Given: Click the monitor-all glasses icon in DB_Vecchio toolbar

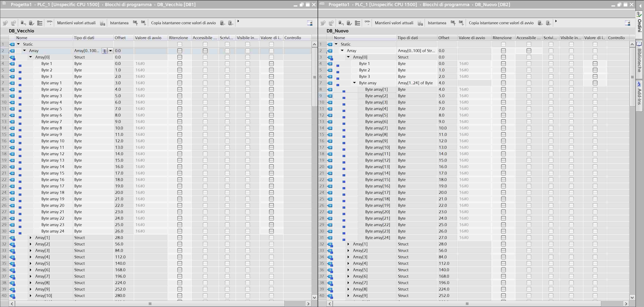Looking at the screenshot, I should (50, 23).
